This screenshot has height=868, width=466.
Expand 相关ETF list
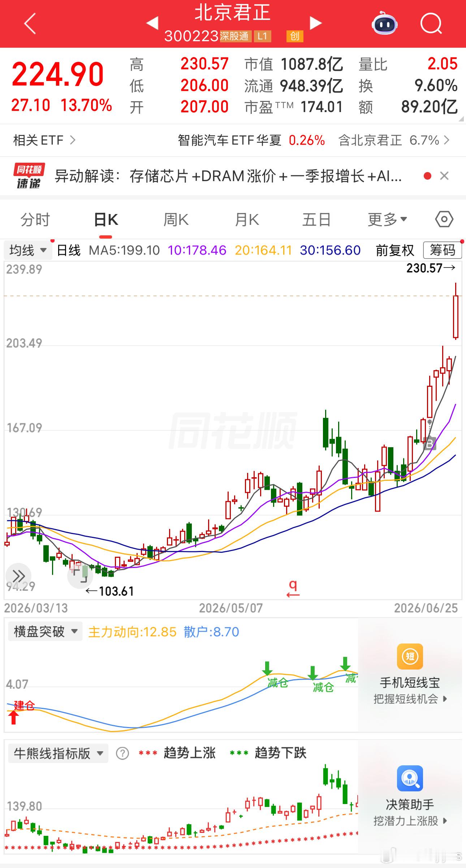pyautogui.click(x=44, y=140)
